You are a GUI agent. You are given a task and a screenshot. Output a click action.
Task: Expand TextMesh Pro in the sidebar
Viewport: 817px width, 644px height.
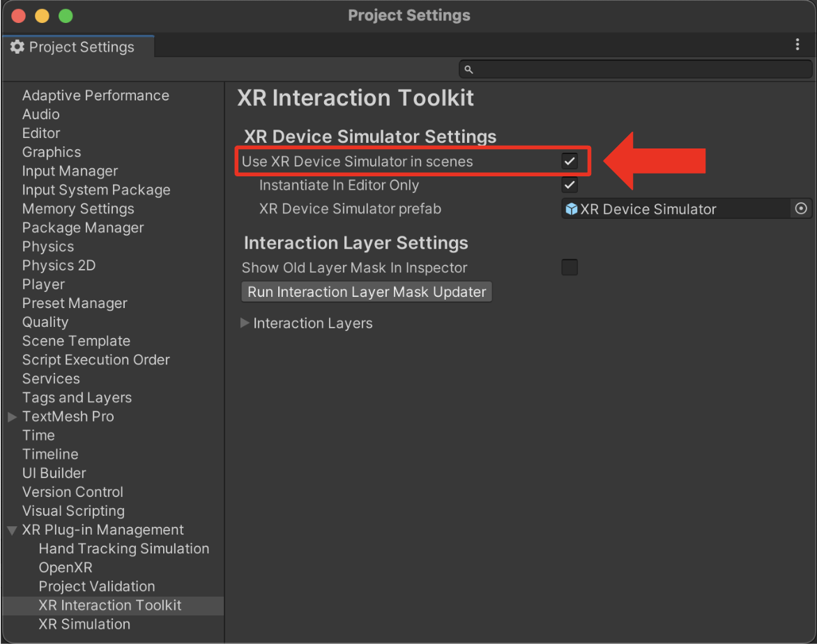click(x=13, y=417)
